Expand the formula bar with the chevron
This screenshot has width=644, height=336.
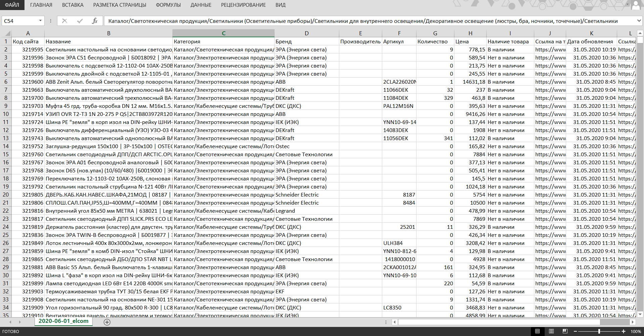click(x=639, y=21)
